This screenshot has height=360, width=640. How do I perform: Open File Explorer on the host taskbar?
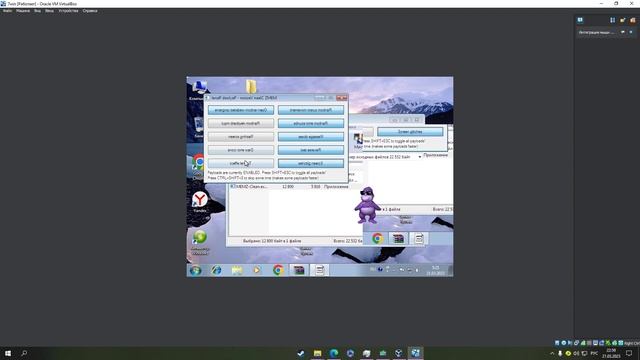coord(317,353)
